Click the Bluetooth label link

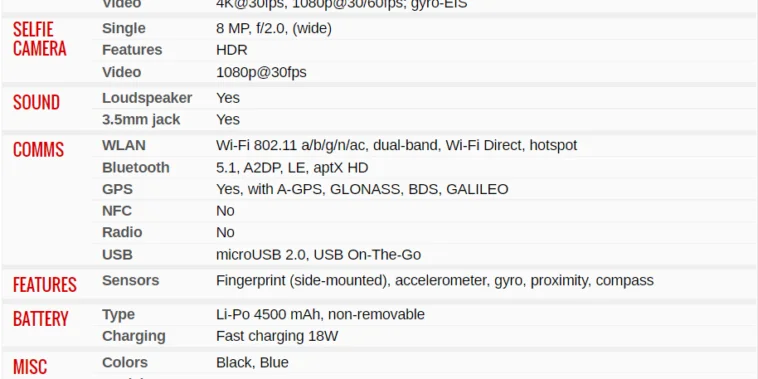pos(136,168)
